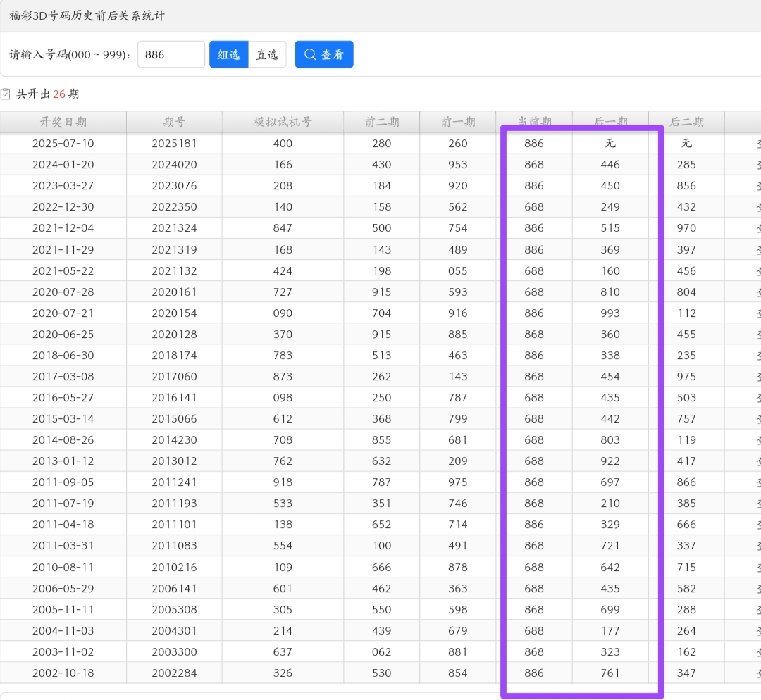Viewport: 761px width, 700px height.
Task: Select the 组选 option
Action: [x=228, y=54]
